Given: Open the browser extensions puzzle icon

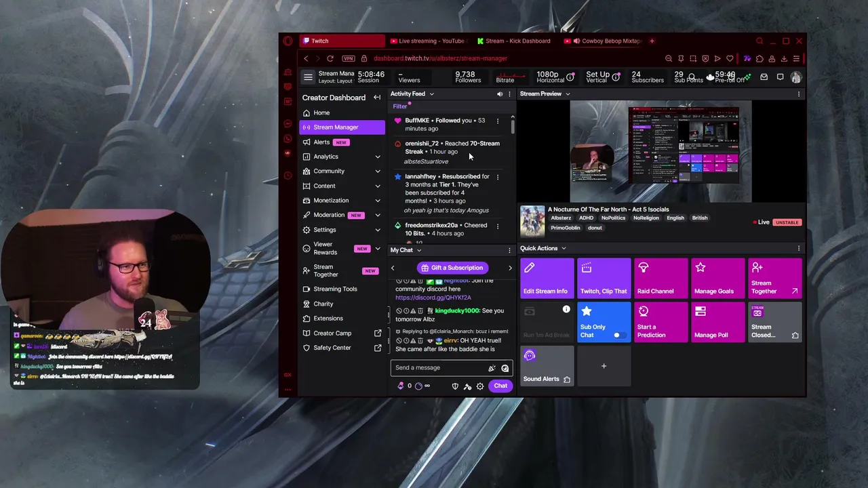Looking at the screenshot, I should [759, 59].
